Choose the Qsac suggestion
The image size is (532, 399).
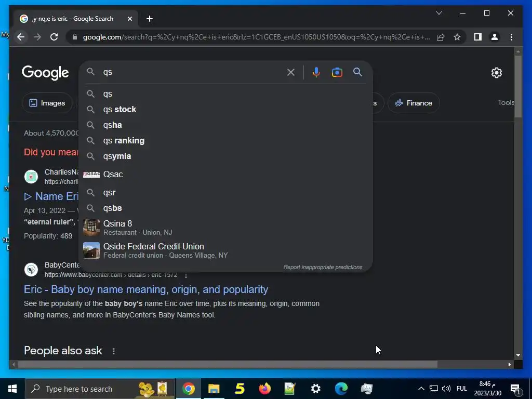click(x=225, y=174)
